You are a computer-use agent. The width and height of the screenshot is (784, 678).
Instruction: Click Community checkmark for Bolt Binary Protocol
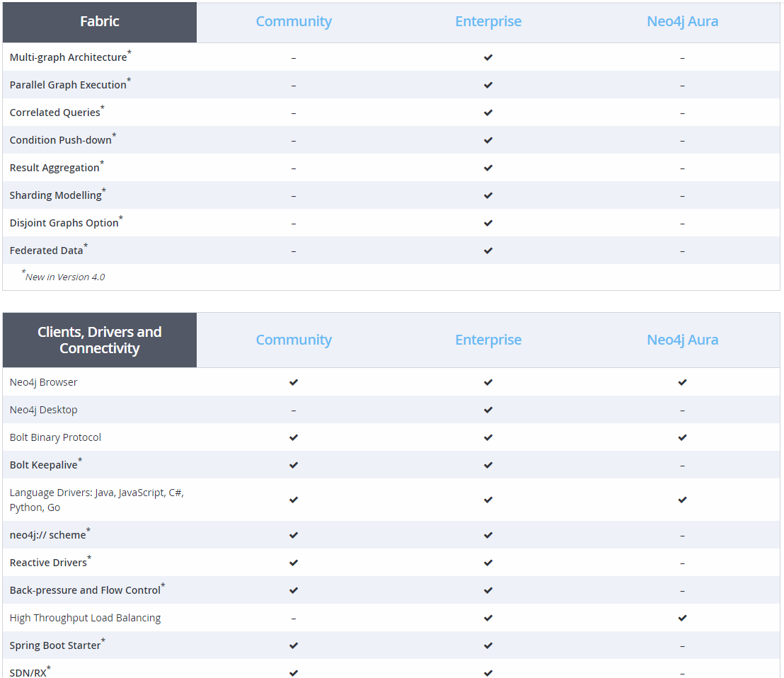point(294,437)
